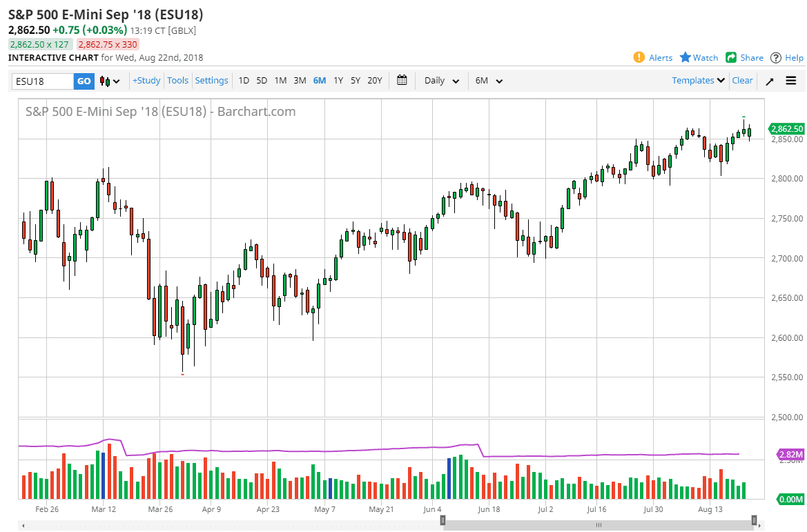Switch to the 1Y time range

[338, 80]
